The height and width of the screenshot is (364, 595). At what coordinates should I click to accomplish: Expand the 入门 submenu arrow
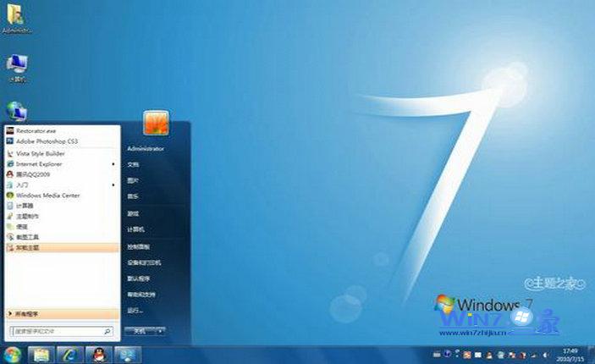pyautogui.click(x=113, y=185)
